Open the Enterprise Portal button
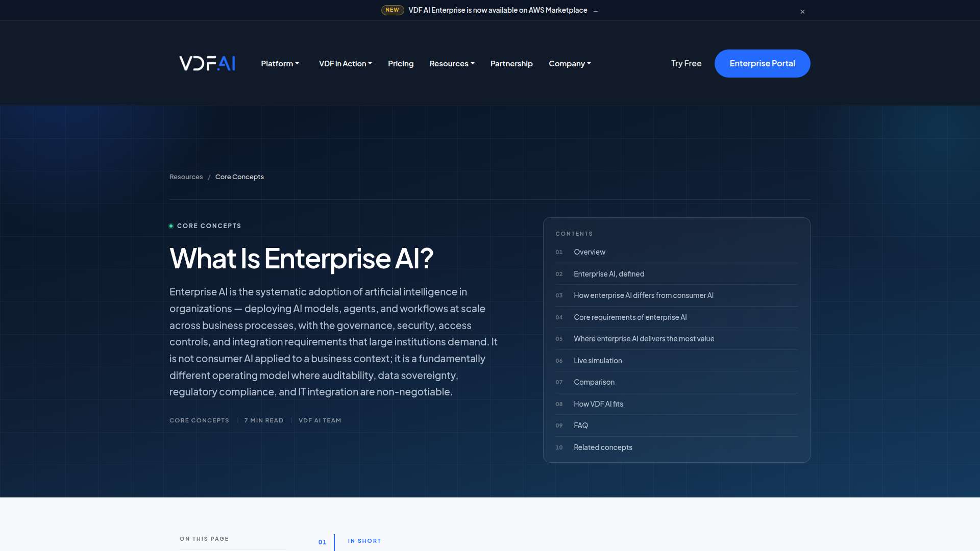Image resolution: width=980 pixels, height=551 pixels. coord(762,63)
